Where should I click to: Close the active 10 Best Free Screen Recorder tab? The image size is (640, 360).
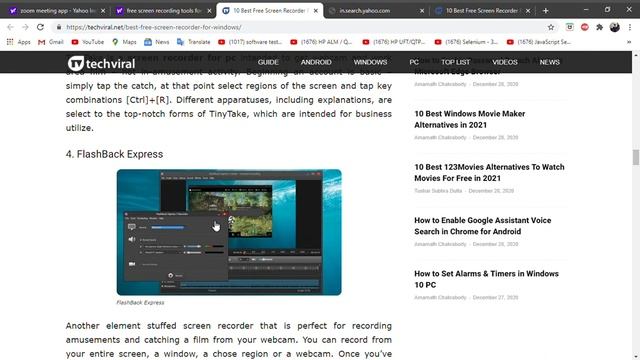(x=316, y=11)
